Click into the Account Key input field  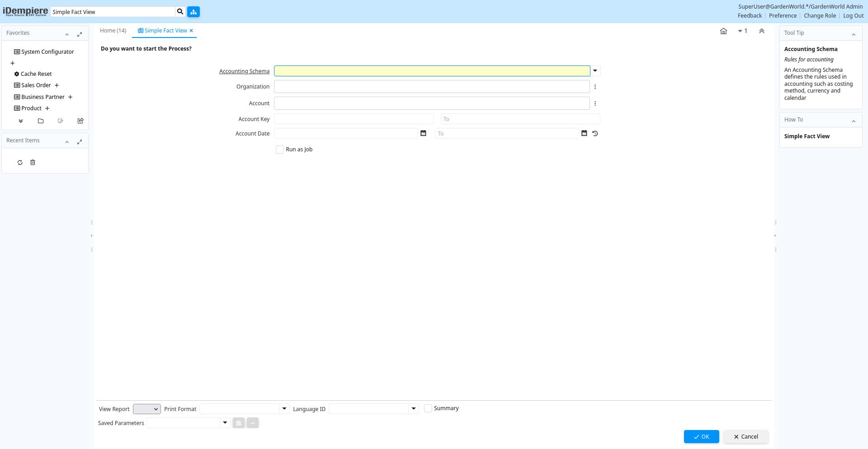(354, 119)
